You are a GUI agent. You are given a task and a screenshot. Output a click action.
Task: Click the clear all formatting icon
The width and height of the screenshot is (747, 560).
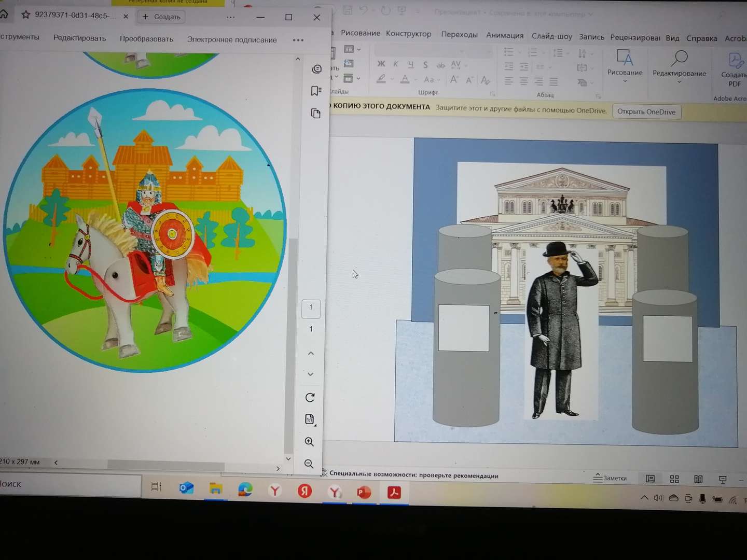(x=486, y=80)
